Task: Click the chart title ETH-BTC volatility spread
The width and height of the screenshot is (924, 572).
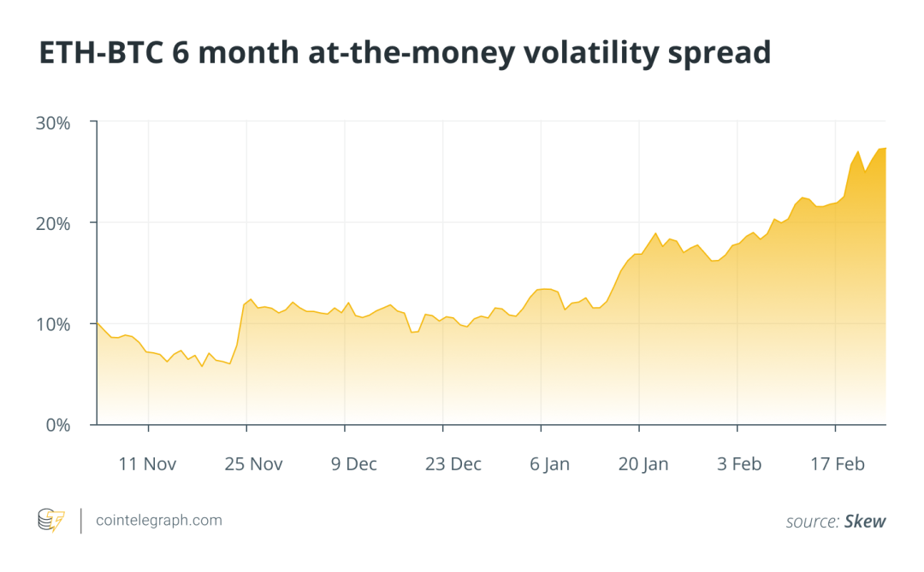Action: (x=405, y=53)
